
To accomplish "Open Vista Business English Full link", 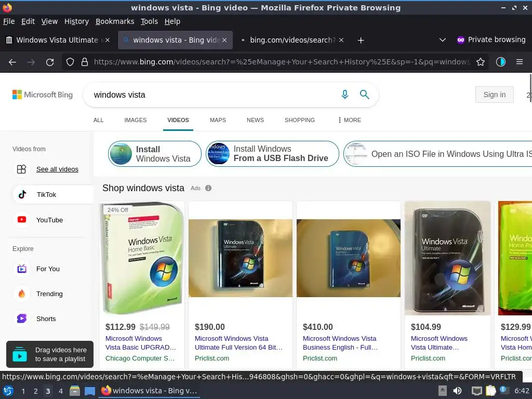I will pyautogui.click(x=340, y=343).
